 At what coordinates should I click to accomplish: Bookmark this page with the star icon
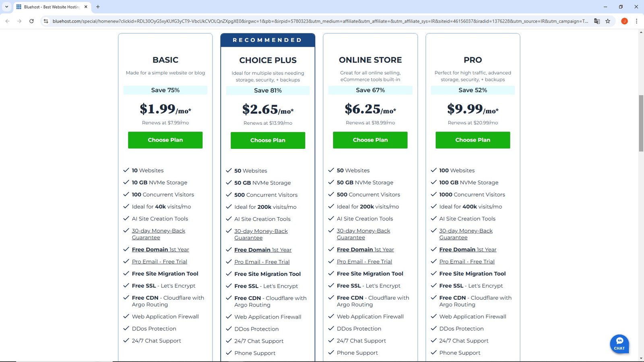pos(608,21)
